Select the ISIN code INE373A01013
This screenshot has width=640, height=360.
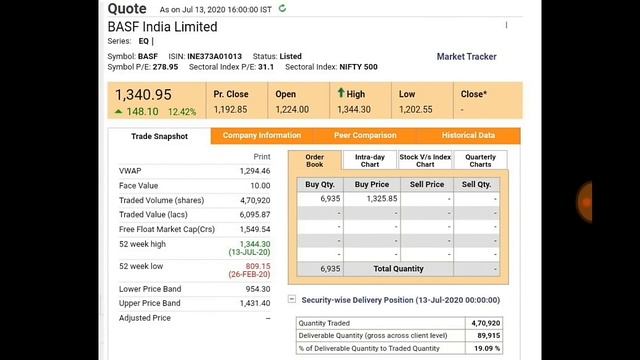pos(214,56)
